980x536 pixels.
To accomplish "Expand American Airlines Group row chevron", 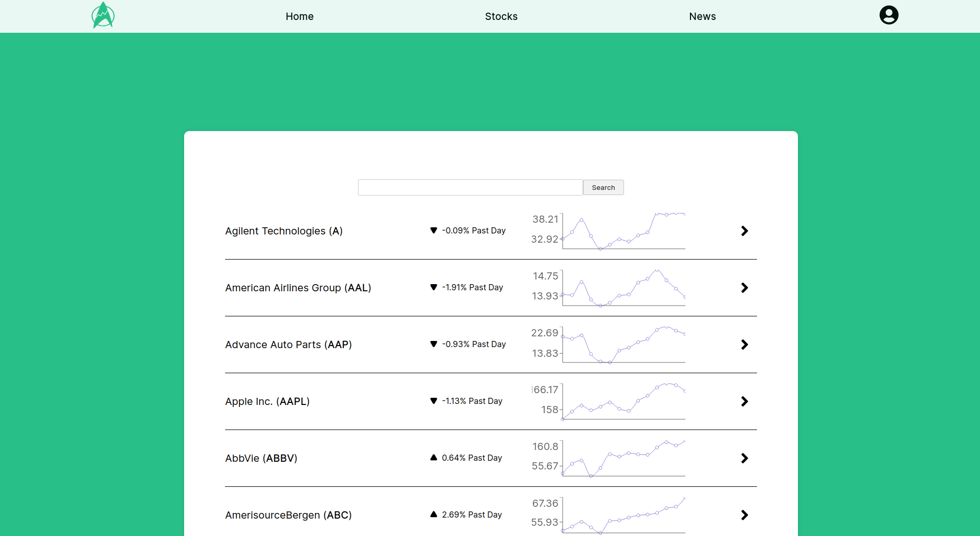I will [x=745, y=288].
